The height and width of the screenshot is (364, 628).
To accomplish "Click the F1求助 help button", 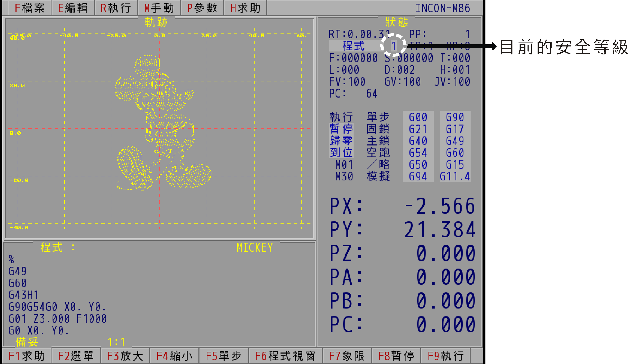I will point(26,356).
